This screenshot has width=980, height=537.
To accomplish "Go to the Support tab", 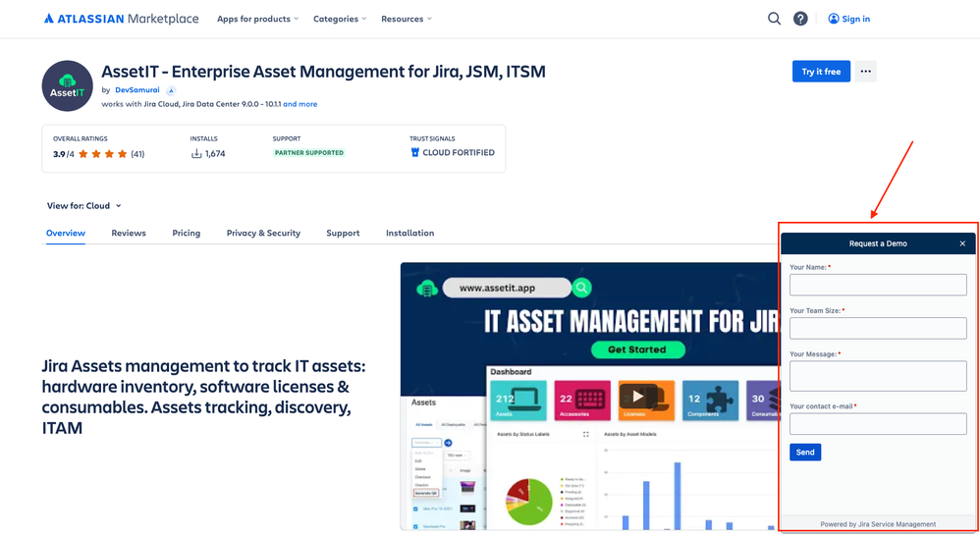I will click(343, 233).
